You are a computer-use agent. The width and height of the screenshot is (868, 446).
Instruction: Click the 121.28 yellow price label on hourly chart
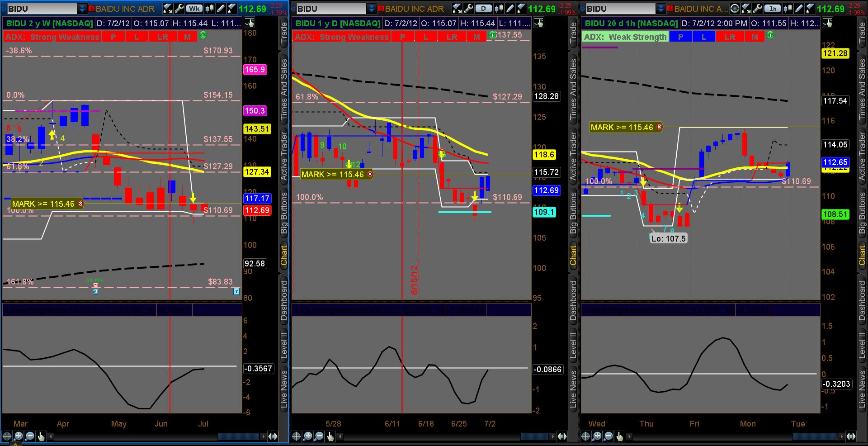point(835,53)
